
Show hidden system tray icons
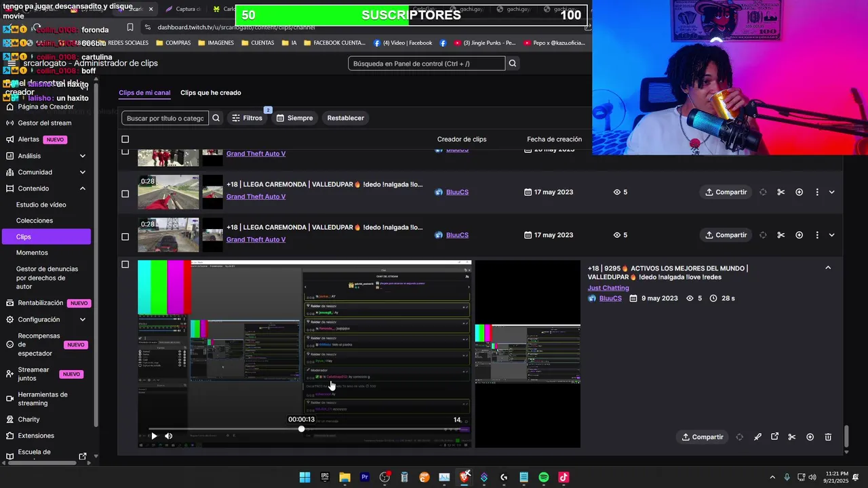click(x=772, y=477)
